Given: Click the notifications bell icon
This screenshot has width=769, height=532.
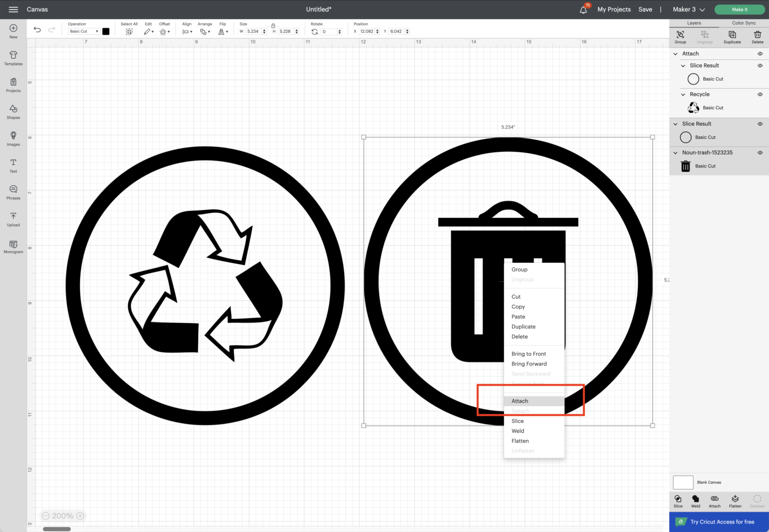Looking at the screenshot, I should click(583, 10).
